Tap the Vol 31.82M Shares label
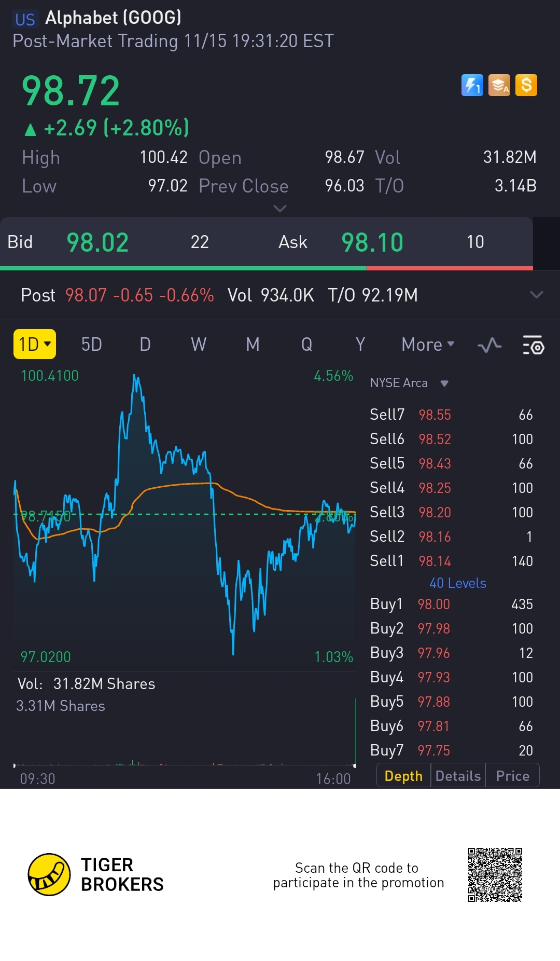Screen dimensions: 560x961 86,684
